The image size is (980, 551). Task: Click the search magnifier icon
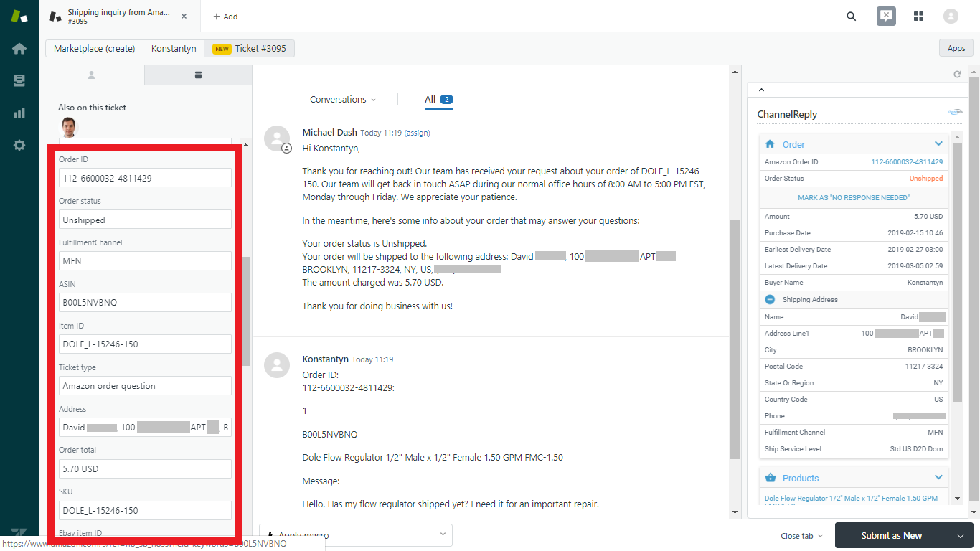[x=852, y=17]
